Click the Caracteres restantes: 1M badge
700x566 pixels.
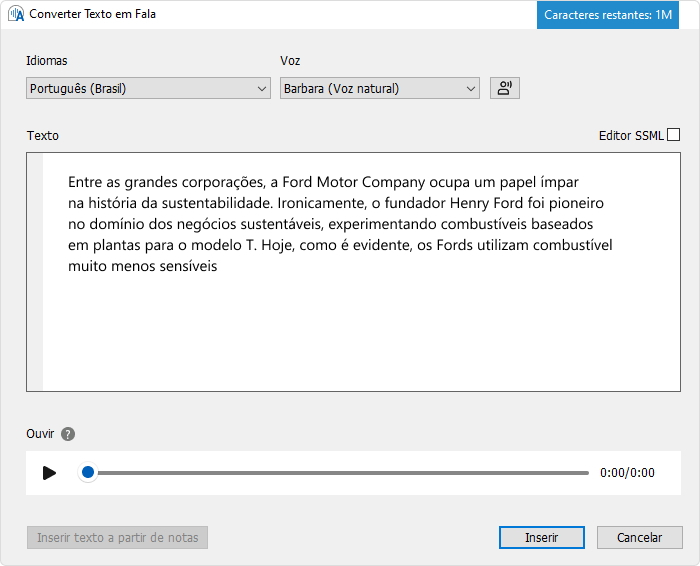[x=608, y=15]
